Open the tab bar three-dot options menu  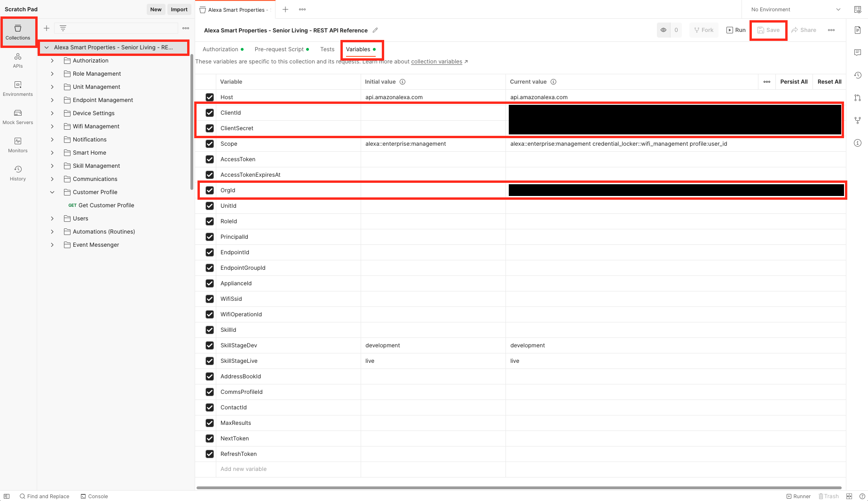pyautogui.click(x=302, y=9)
